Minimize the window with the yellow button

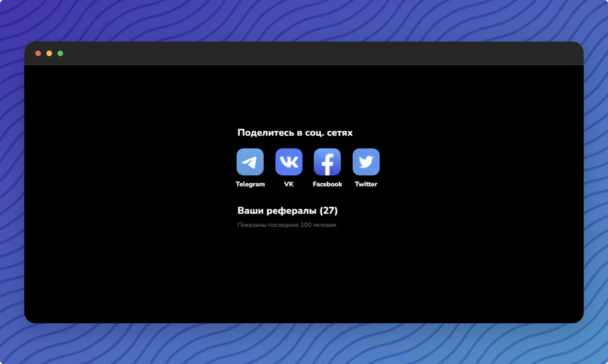coord(49,53)
